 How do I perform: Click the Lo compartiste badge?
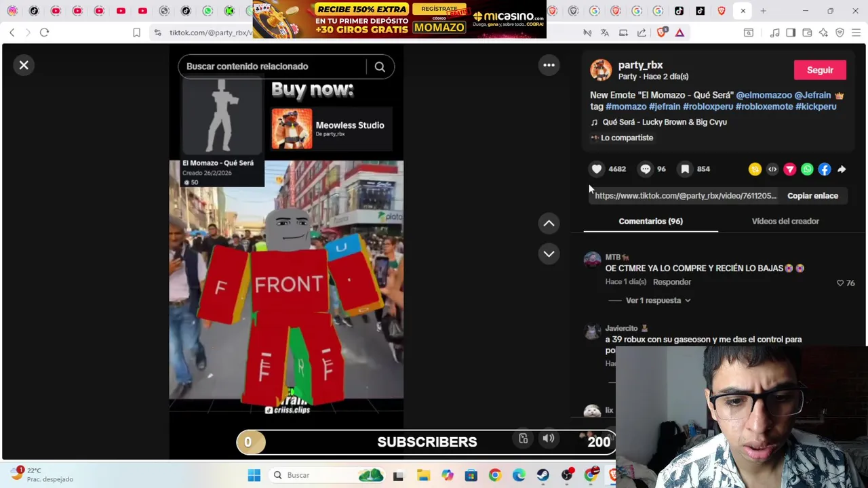[x=622, y=138]
